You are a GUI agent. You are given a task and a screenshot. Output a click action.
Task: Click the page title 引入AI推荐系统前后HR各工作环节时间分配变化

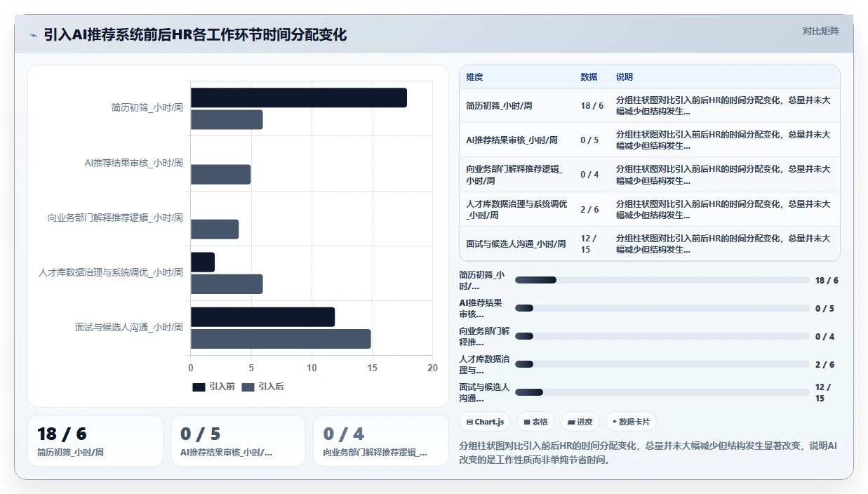click(195, 35)
